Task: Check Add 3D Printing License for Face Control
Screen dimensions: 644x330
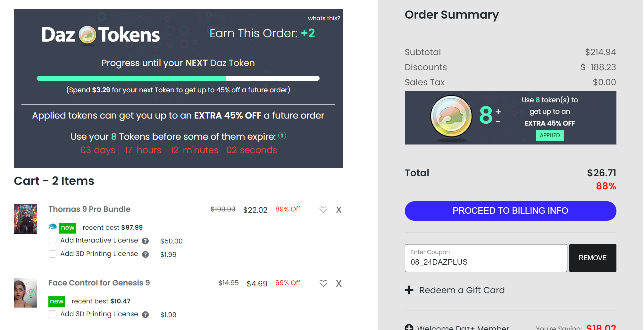Action: click(53, 314)
